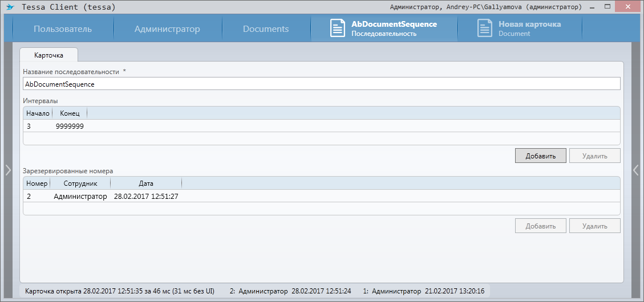Screen dimensions: 644x302
Task: Sort by Сотрудник column header
Action: click(x=80, y=183)
